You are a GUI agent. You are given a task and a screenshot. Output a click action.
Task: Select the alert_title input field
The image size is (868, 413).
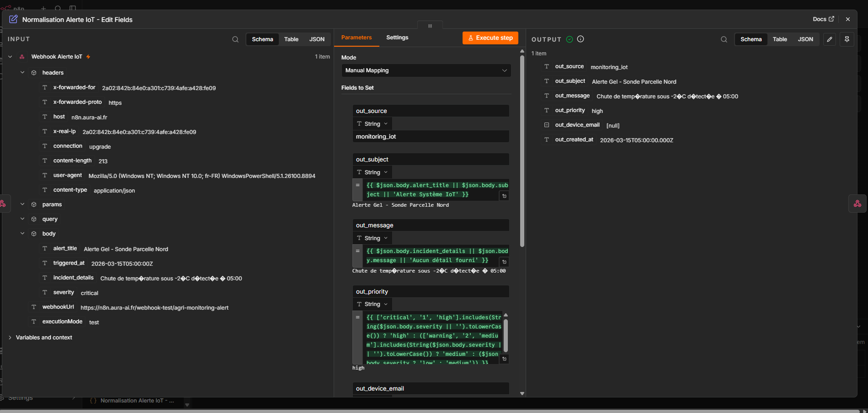tap(65, 248)
